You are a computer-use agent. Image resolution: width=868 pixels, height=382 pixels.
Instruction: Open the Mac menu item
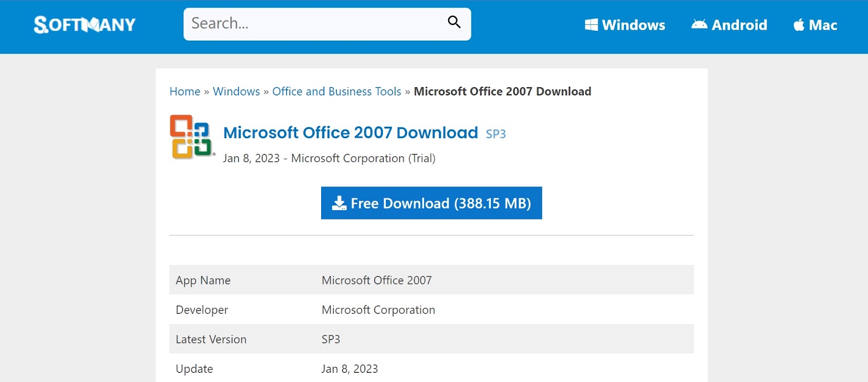(823, 25)
